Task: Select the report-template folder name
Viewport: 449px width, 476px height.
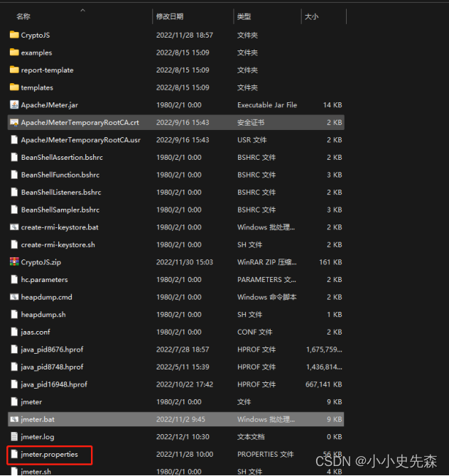Action: tap(48, 70)
